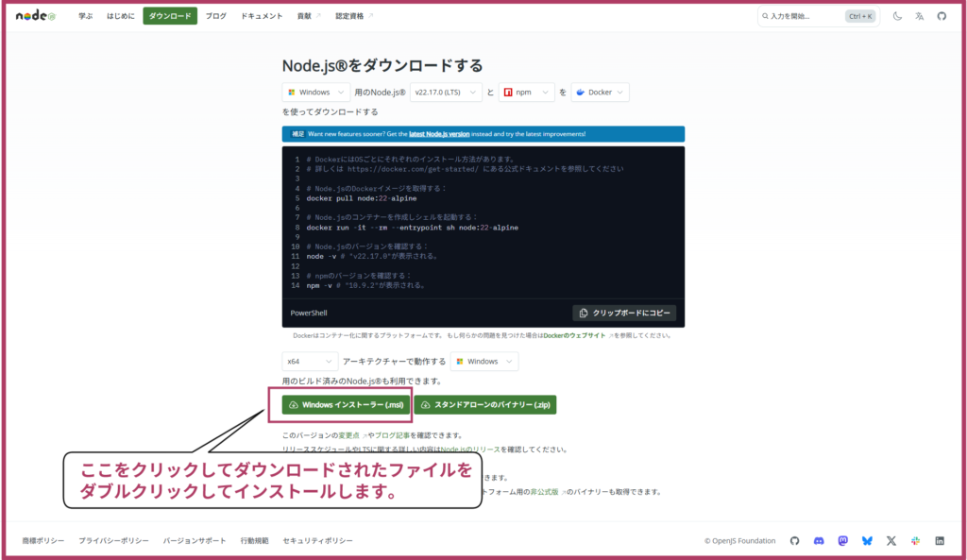Open the language switcher icon
Image resolution: width=967 pixels, height=560 pixels.
coord(920,16)
